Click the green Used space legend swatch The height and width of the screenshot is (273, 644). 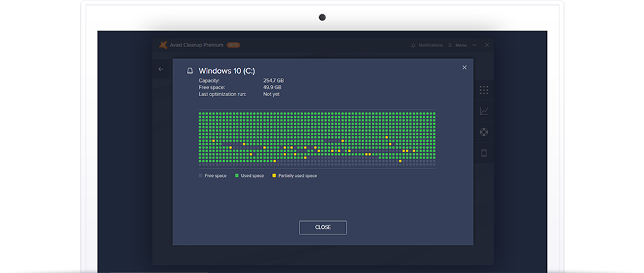pyautogui.click(x=236, y=175)
